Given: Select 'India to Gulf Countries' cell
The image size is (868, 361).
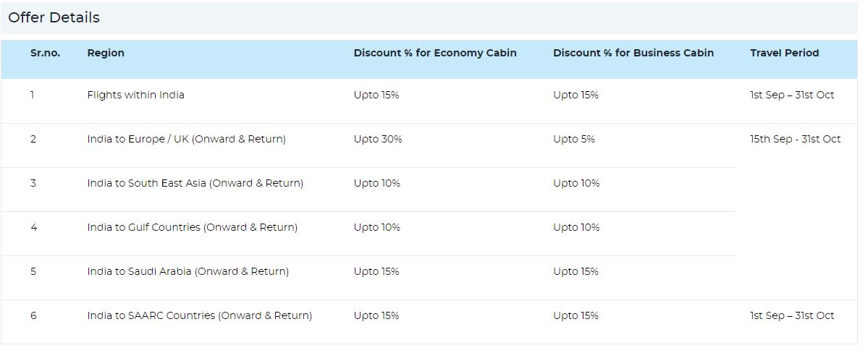Looking at the screenshot, I should click(192, 227).
